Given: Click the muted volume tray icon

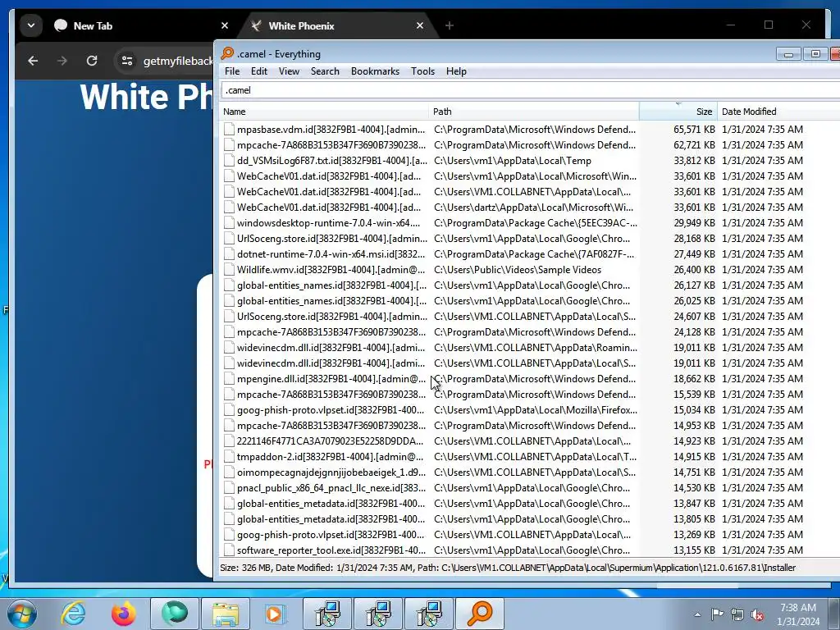Looking at the screenshot, I should pyautogui.click(x=757, y=614).
